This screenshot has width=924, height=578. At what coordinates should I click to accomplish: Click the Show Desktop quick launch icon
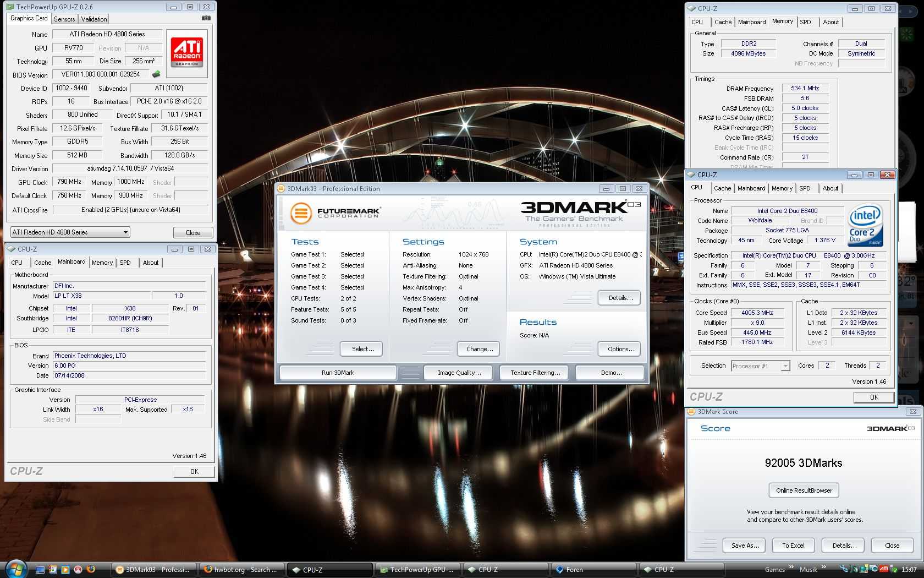click(40, 570)
